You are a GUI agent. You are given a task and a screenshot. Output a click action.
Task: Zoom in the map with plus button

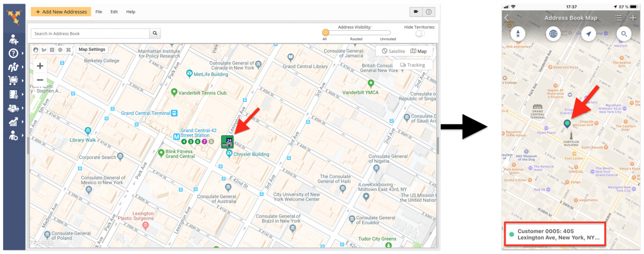tap(40, 66)
